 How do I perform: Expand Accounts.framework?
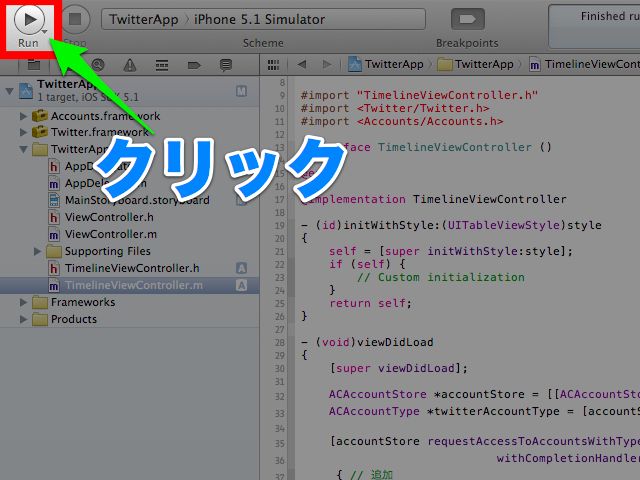tap(23, 116)
